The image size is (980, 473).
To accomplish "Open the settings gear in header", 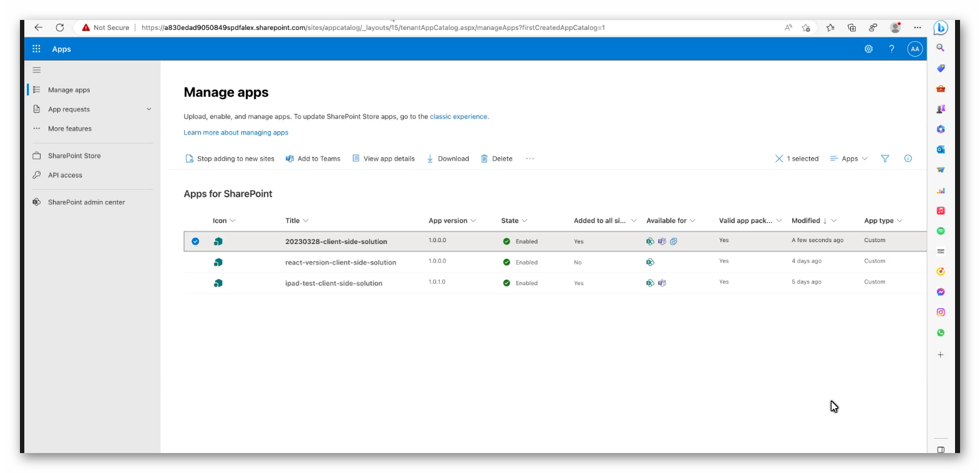I will pos(868,49).
